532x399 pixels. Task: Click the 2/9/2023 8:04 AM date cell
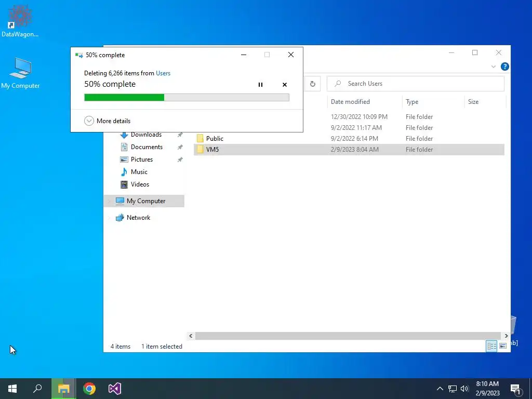(x=354, y=149)
